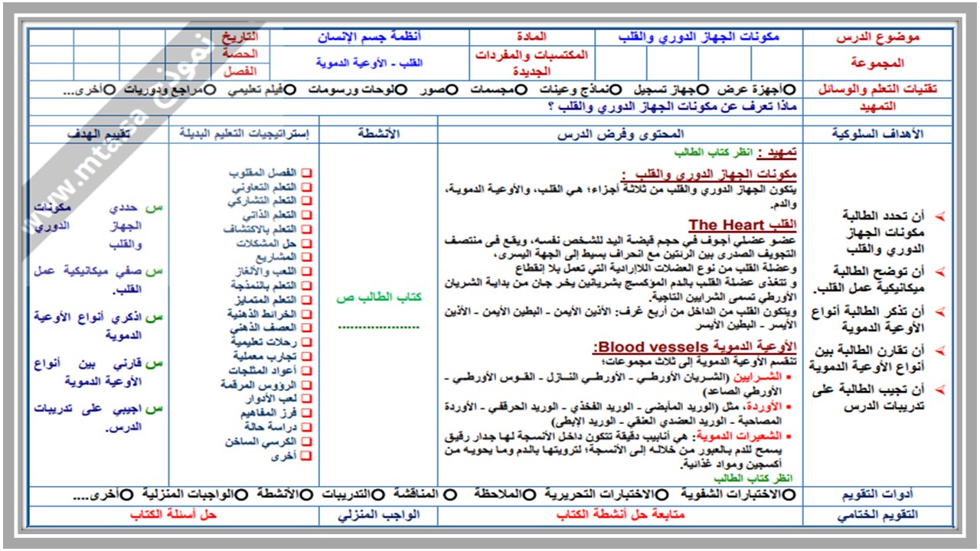Mark the مراجع ودوريات circle
Image resolution: width=980 pixels, height=551 pixels.
click(x=210, y=90)
